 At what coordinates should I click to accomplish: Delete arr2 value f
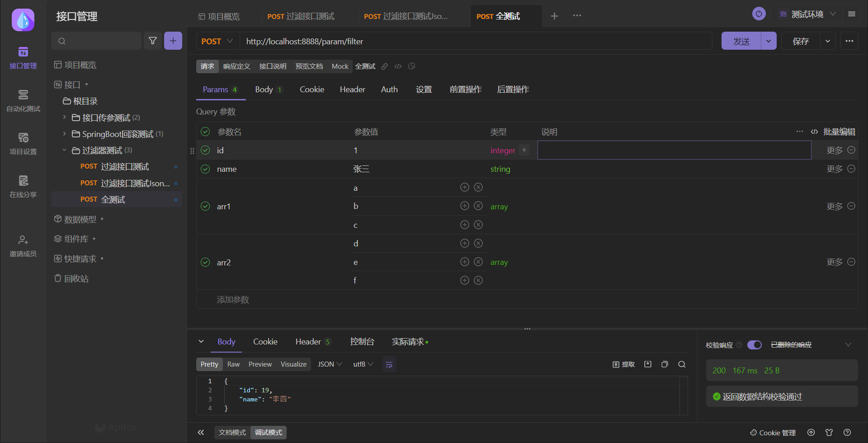pos(478,280)
